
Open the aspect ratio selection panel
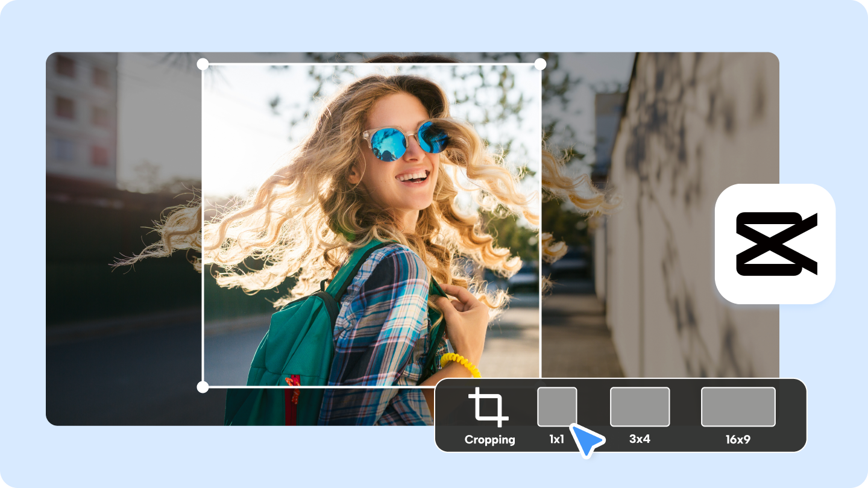click(621, 416)
